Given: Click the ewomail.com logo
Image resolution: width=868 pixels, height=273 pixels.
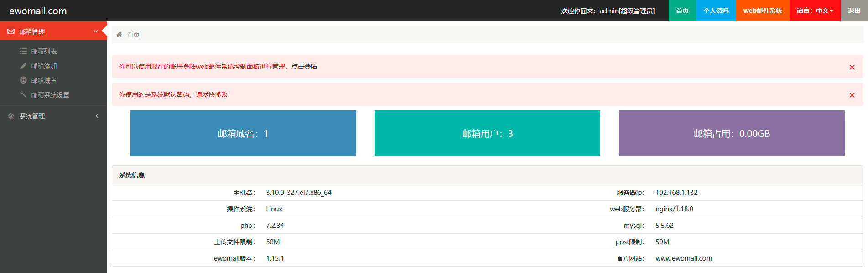Looking at the screenshot, I should (38, 10).
